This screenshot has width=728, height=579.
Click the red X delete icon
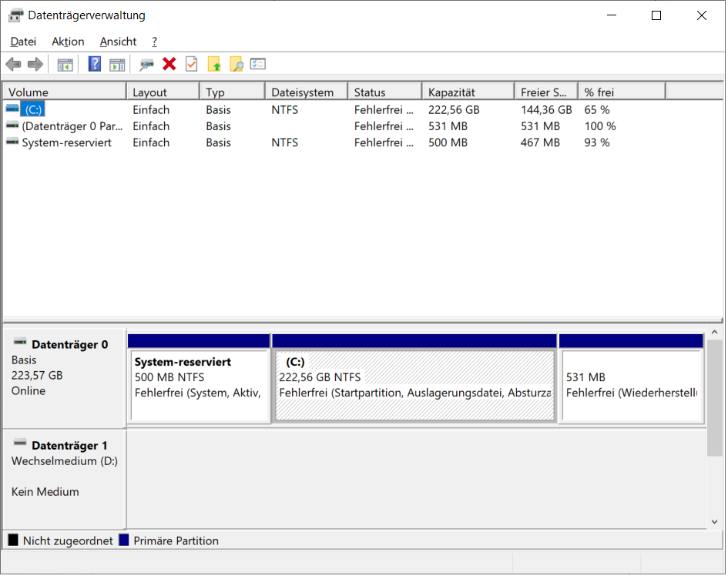tap(169, 64)
